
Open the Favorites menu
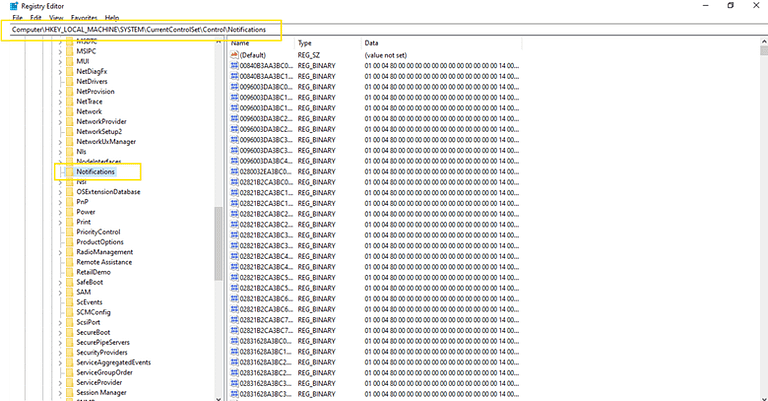tap(84, 18)
